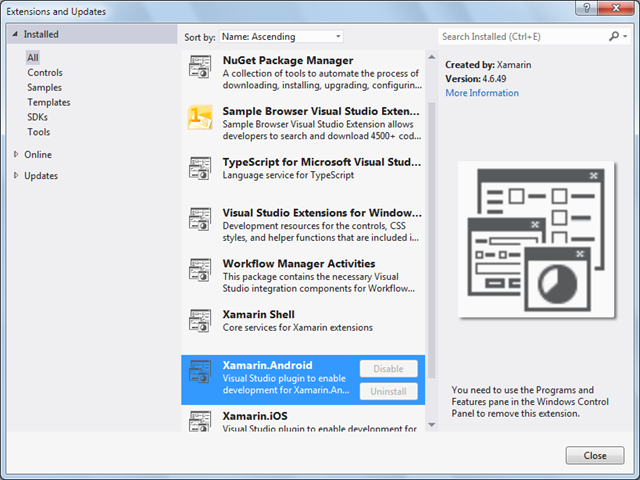Select the Templates category
This screenshot has height=480, width=640.
(x=49, y=102)
